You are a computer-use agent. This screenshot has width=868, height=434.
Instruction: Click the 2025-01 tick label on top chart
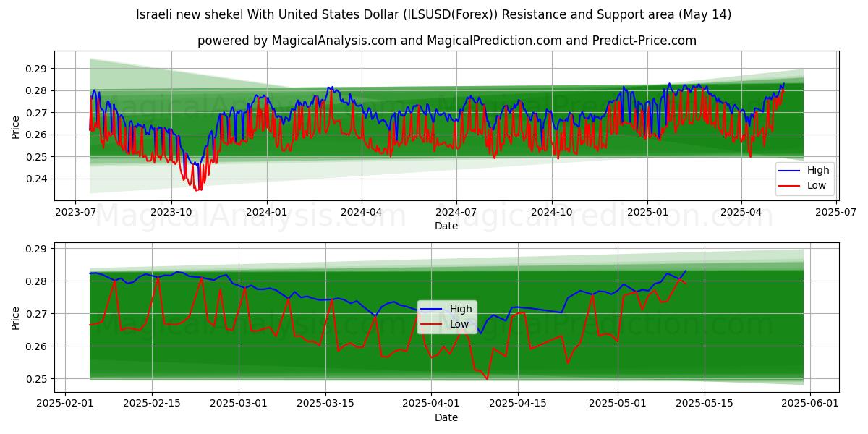[x=647, y=213]
